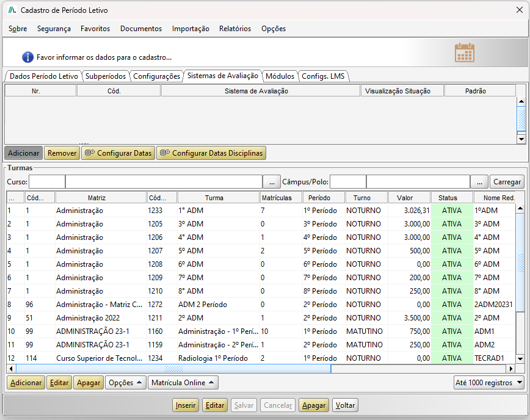530x420 pixels.
Task: Click the Valor column header
Action: (x=409, y=198)
